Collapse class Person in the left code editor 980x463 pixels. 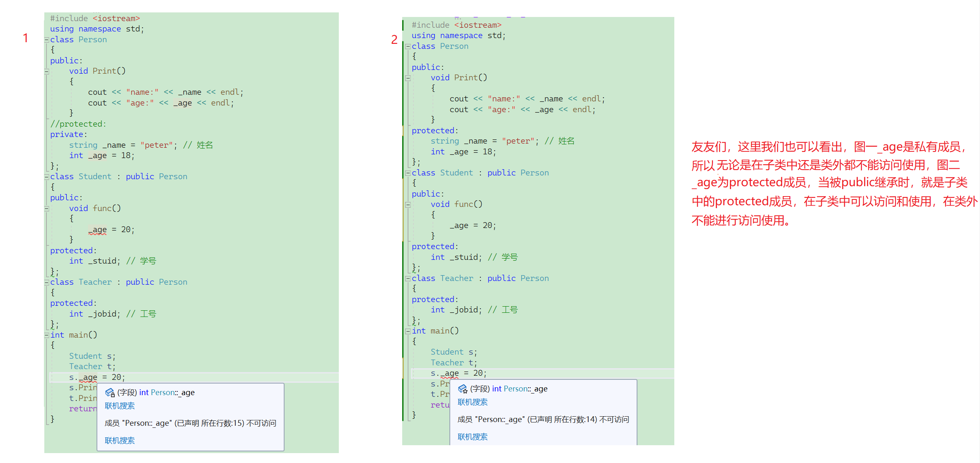[x=47, y=40]
